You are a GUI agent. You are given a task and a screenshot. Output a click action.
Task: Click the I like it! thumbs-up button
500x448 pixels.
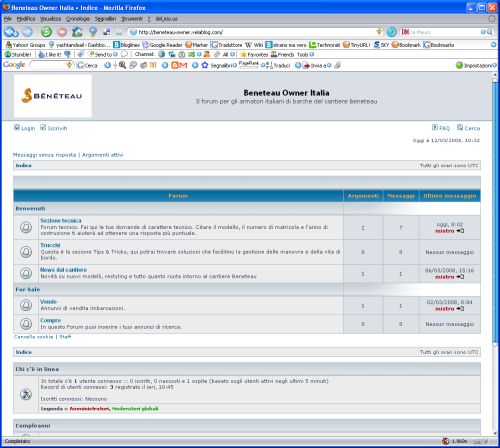click(50, 54)
